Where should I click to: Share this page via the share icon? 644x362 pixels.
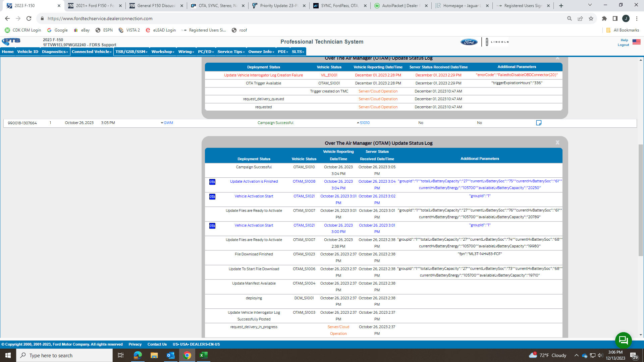[580, 18]
